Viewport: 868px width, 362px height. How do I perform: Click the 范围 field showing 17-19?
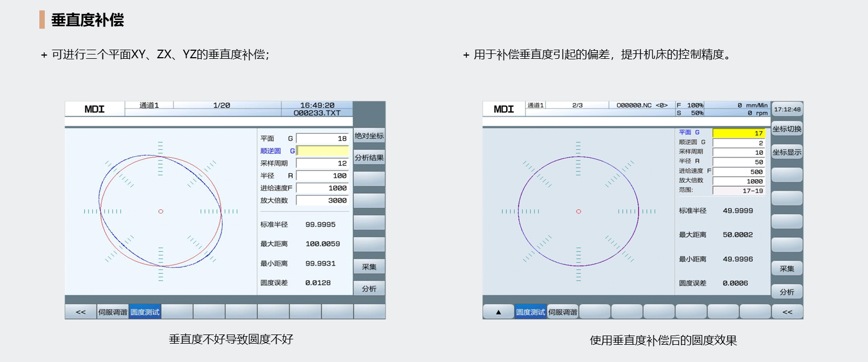point(739,191)
